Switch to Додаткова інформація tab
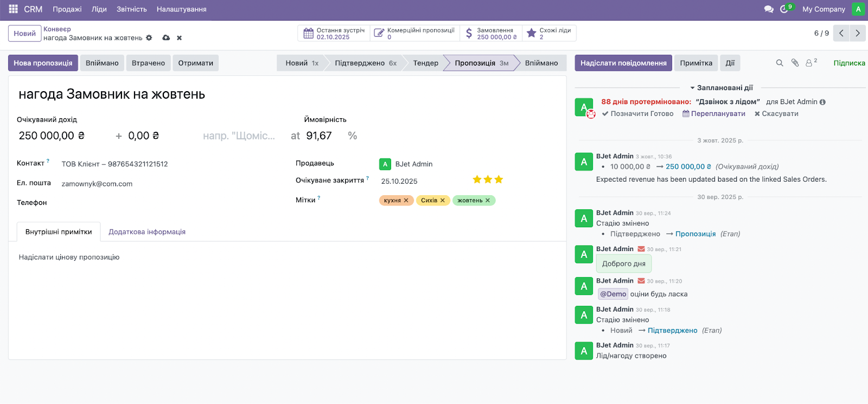 click(147, 232)
